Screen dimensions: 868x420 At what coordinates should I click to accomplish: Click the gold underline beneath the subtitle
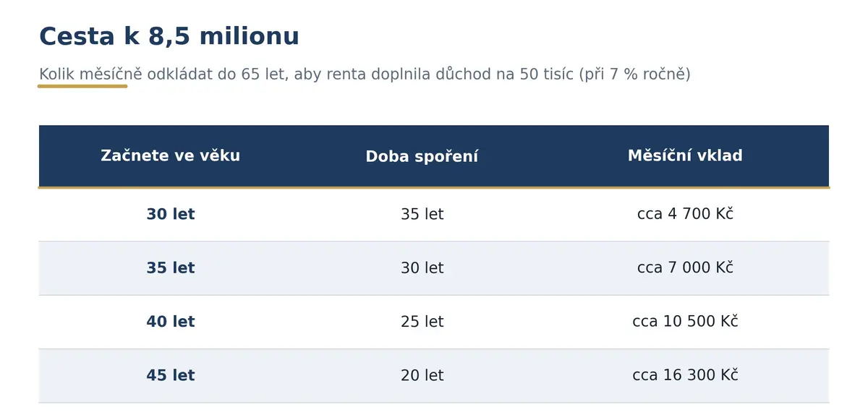82,86
